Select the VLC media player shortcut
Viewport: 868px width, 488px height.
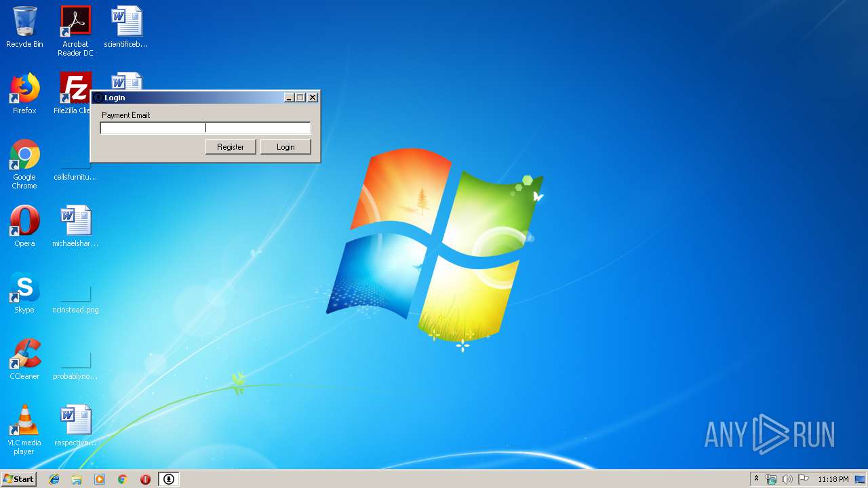point(24,430)
